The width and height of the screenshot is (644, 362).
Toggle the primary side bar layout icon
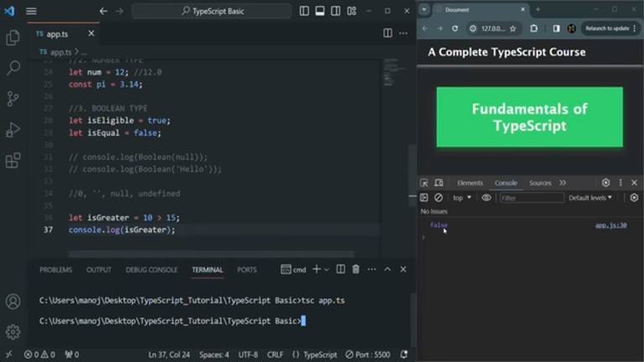[304, 11]
